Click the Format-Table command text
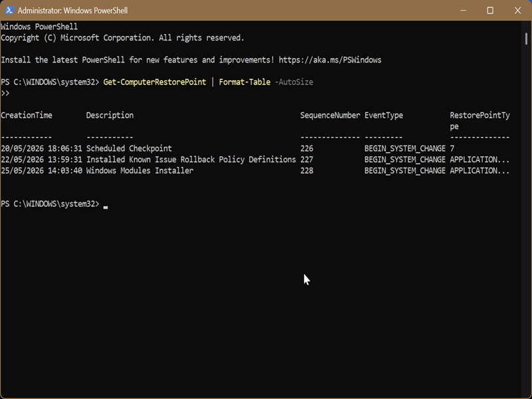The height and width of the screenshot is (399, 532). click(x=245, y=82)
